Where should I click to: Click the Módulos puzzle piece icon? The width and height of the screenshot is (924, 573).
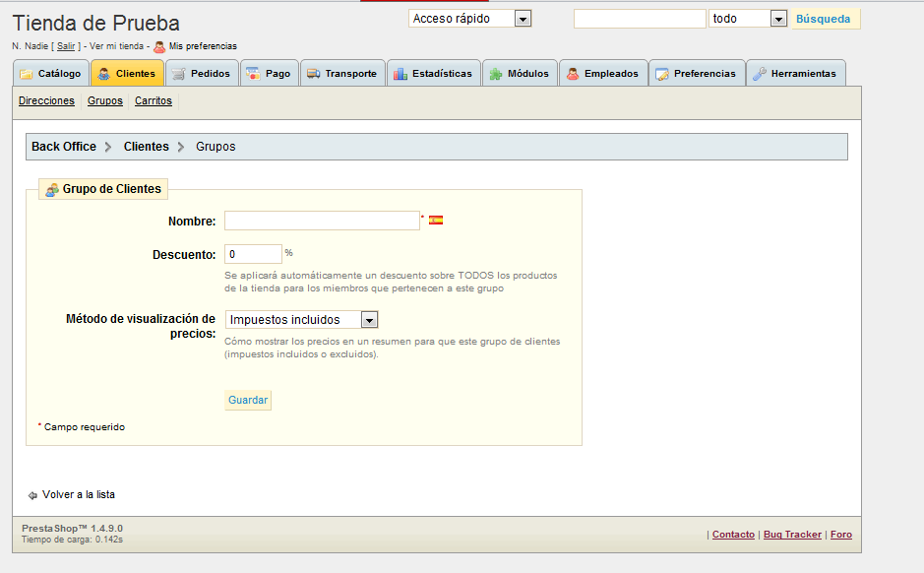pos(495,74)
